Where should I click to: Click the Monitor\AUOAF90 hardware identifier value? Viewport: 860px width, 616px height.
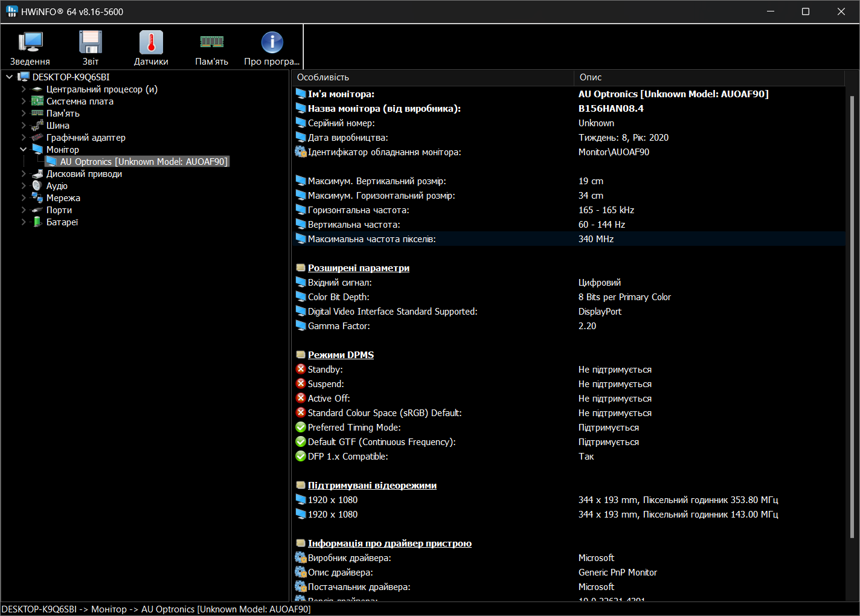tap(614, 152)
